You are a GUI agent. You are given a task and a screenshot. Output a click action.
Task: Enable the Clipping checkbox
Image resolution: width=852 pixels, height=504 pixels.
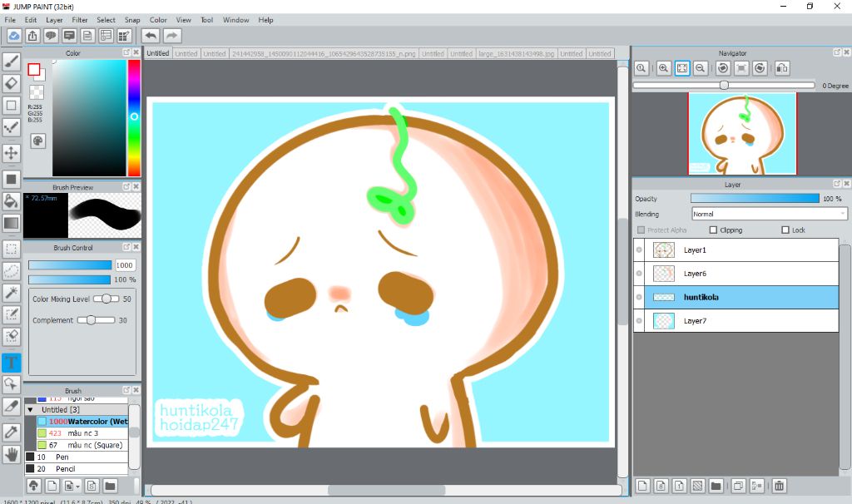coord(713,230)
